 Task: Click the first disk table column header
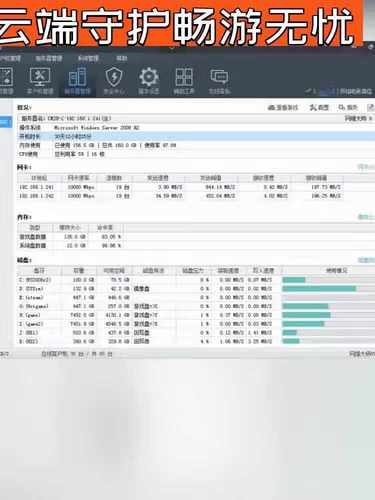tap(39, 271)
